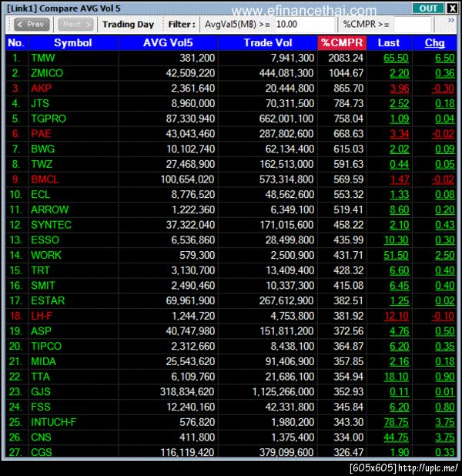Select the TGPRO symbol

click(x=49, y=119)
